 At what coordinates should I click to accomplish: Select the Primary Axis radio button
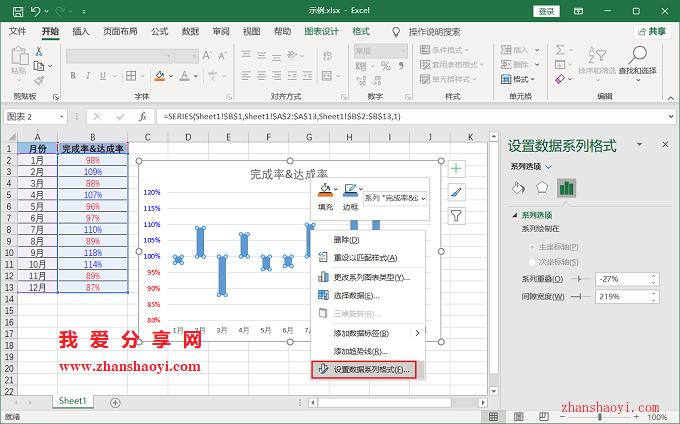click(532, 247)
